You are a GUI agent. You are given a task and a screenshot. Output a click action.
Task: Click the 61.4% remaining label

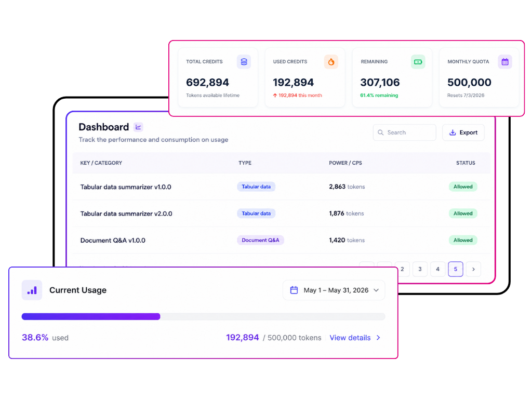coord(379,96)
